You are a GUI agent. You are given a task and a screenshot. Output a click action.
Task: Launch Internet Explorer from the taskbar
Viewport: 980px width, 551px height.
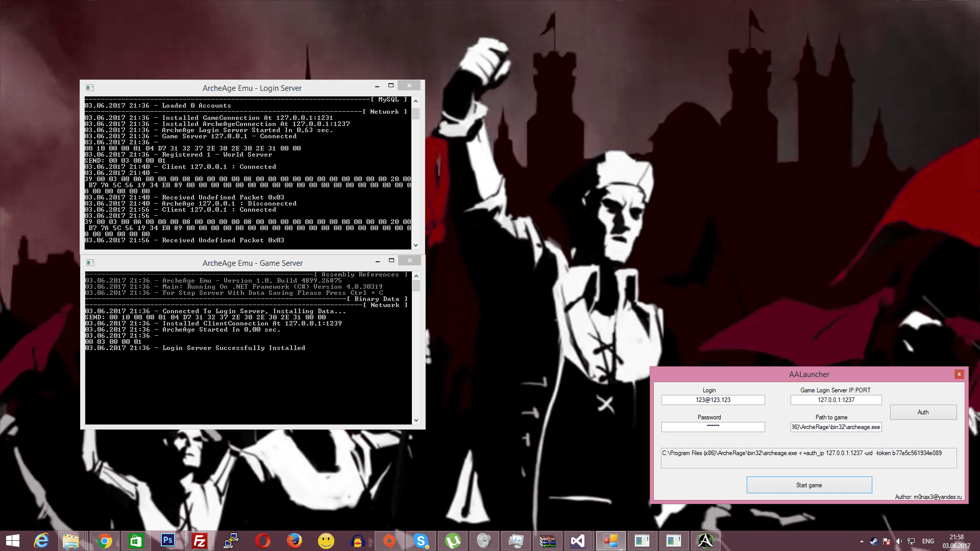[41, 541]
